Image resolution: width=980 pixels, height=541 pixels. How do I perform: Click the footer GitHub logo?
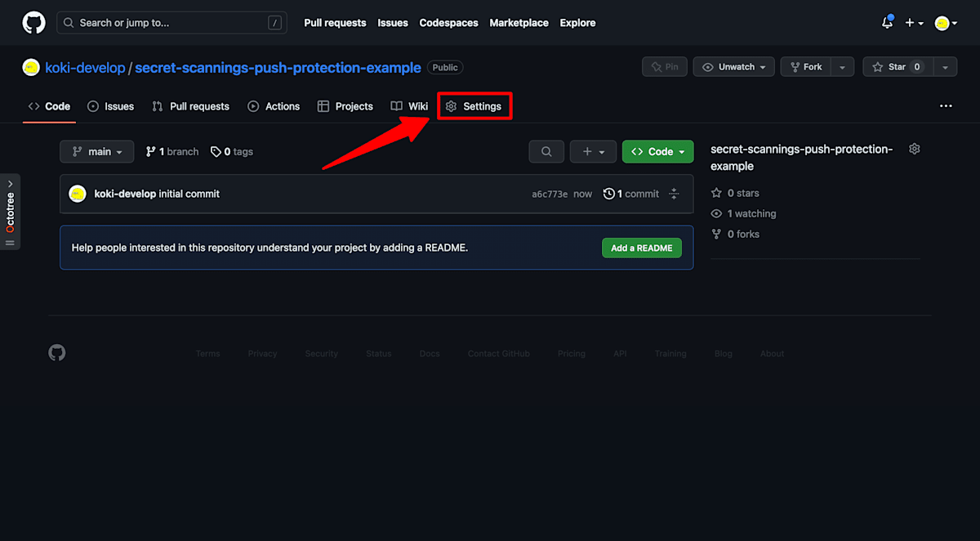click(57, 353)
